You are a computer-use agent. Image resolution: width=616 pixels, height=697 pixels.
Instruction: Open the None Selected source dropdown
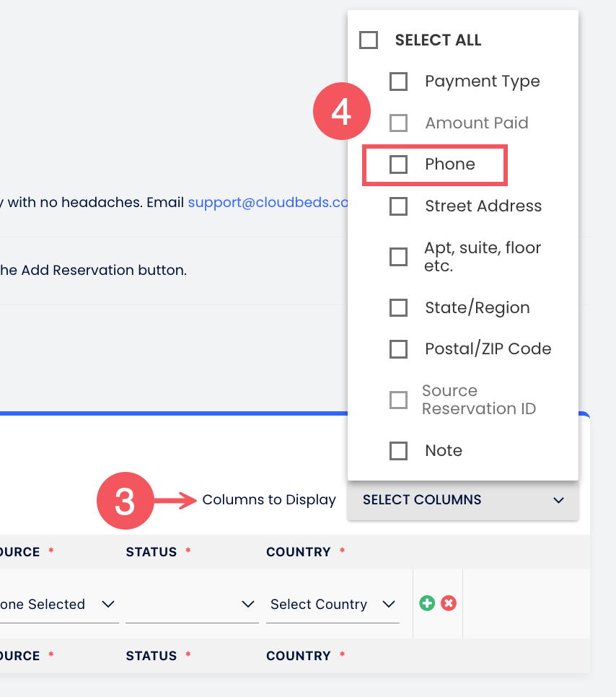tap(58, 605)
